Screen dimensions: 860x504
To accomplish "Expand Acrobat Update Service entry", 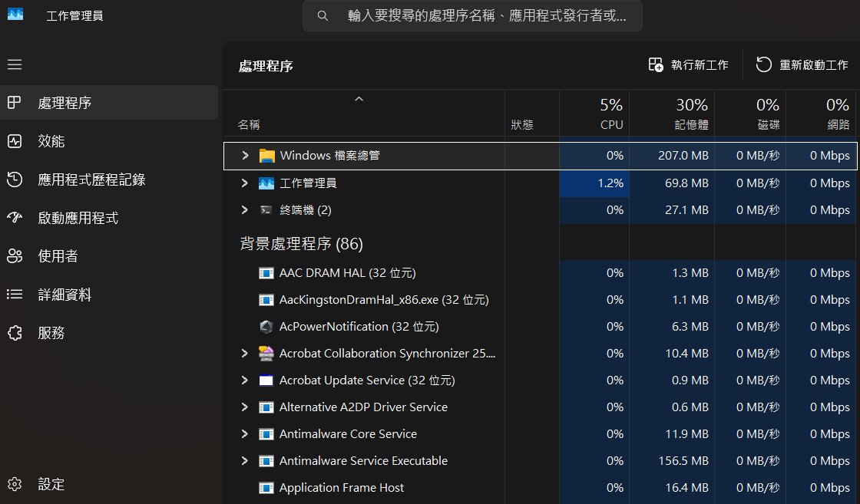I will pyautogui.click(x=245, y=380).
